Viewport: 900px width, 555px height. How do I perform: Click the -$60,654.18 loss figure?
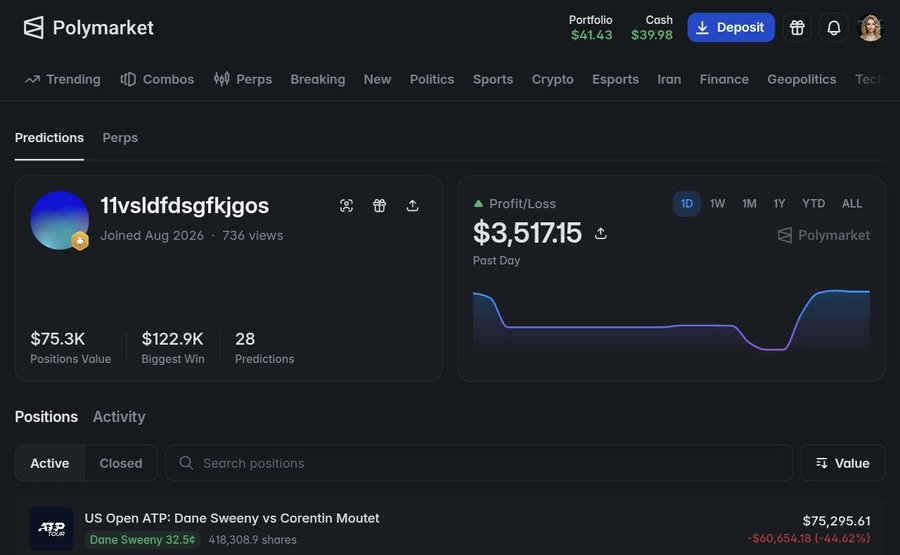(809, 538)
